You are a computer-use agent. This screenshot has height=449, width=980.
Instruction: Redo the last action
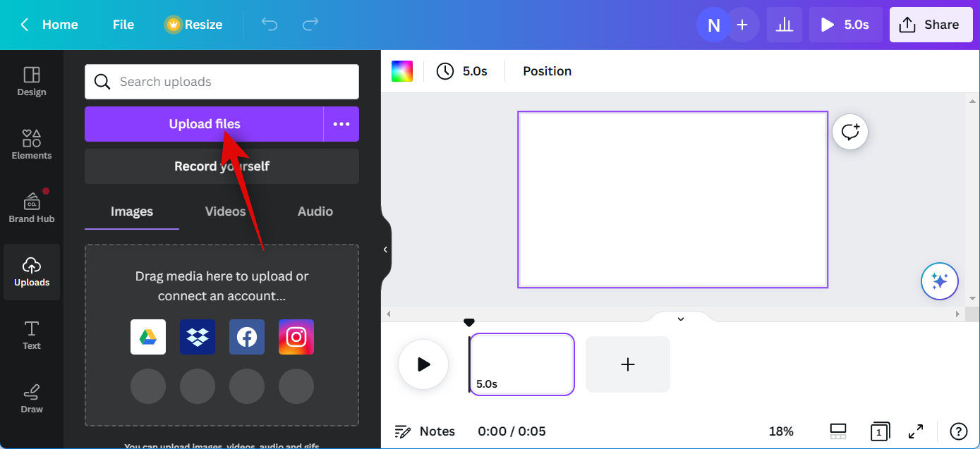click(x=310, y=25)
